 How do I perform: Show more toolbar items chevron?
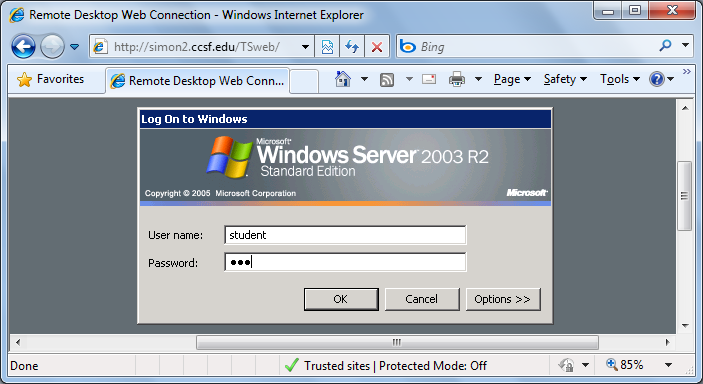coord(686,71)
